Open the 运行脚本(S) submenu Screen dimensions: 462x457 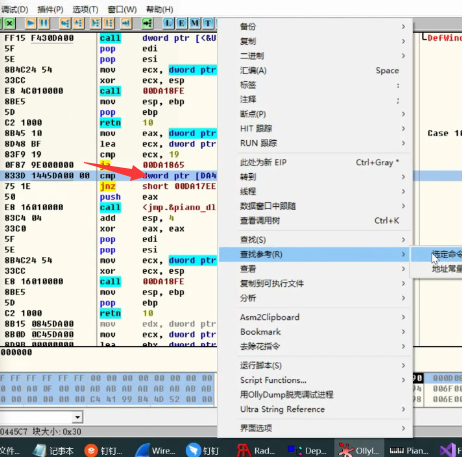[x=315, y=365]
